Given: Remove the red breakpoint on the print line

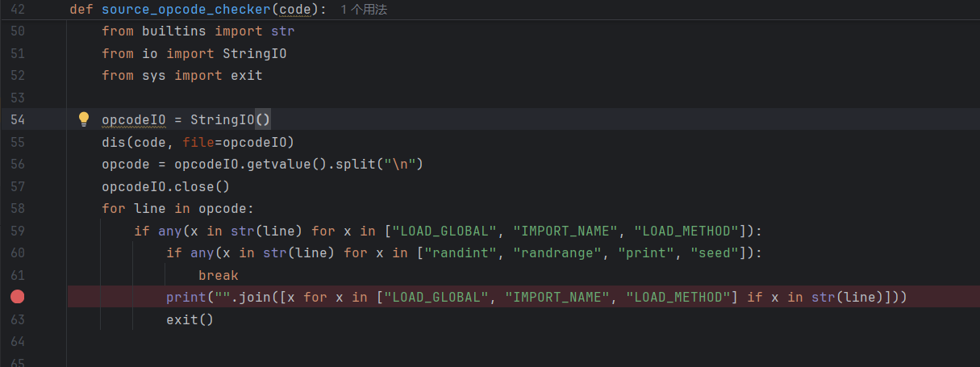Looking at the screenshot, I should coord(18,297).
